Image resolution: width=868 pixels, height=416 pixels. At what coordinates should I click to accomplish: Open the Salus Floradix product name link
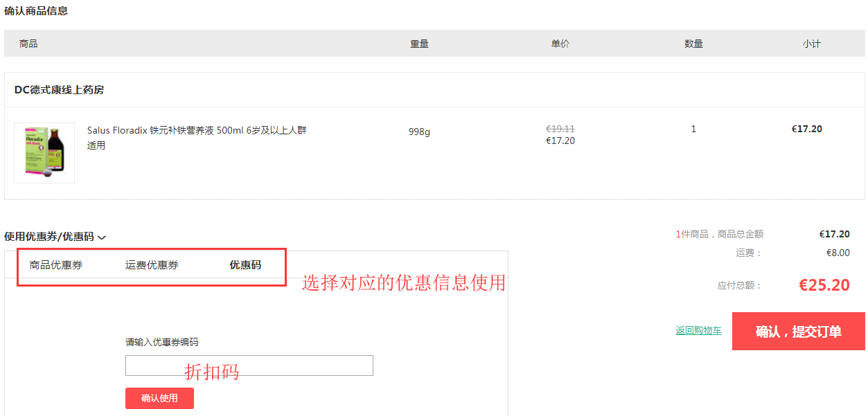click(197, 138)
